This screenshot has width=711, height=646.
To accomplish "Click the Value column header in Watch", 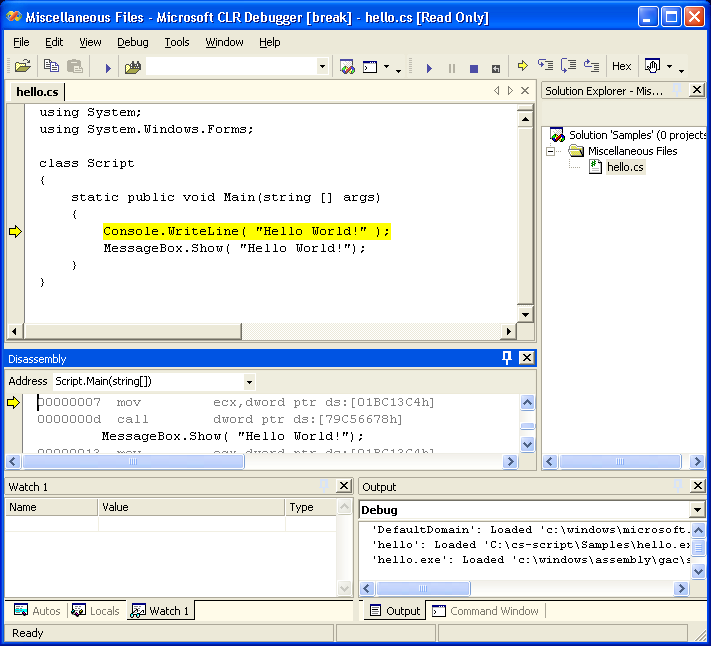I will click(191, 507).
